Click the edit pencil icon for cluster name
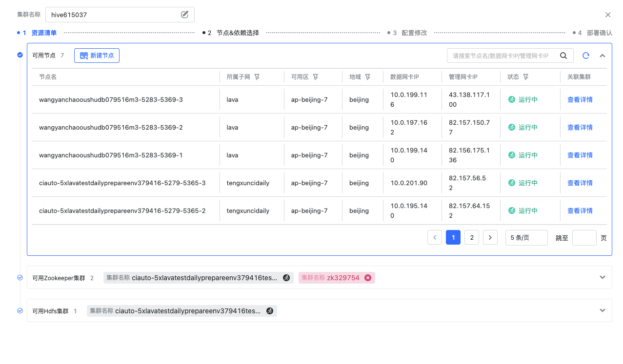Viewport: 623px width, 364px height. [184, 15]
